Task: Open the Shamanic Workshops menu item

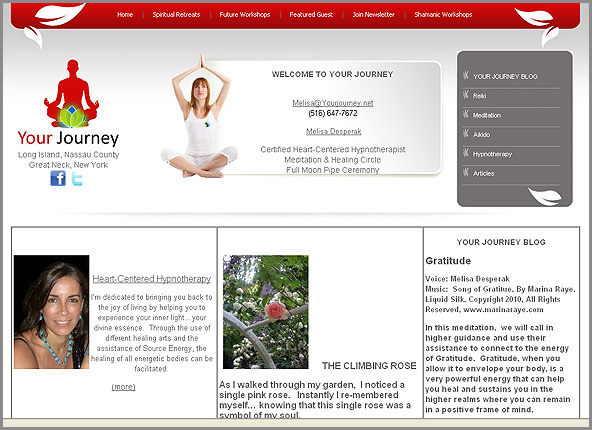Action: 443,15
